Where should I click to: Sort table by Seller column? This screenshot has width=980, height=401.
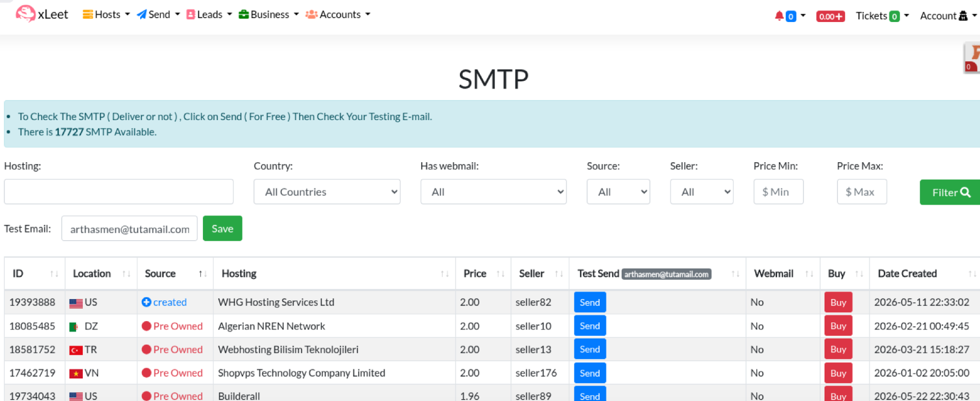(540, 274)
